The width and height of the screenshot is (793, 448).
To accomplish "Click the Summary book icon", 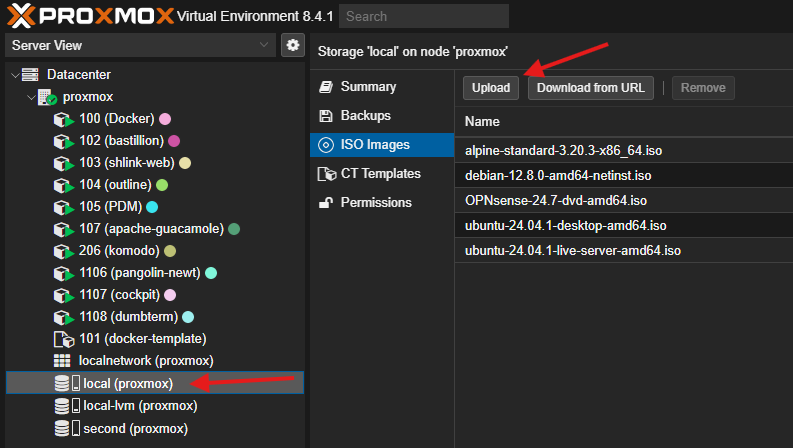I will [x=326, y=87].
